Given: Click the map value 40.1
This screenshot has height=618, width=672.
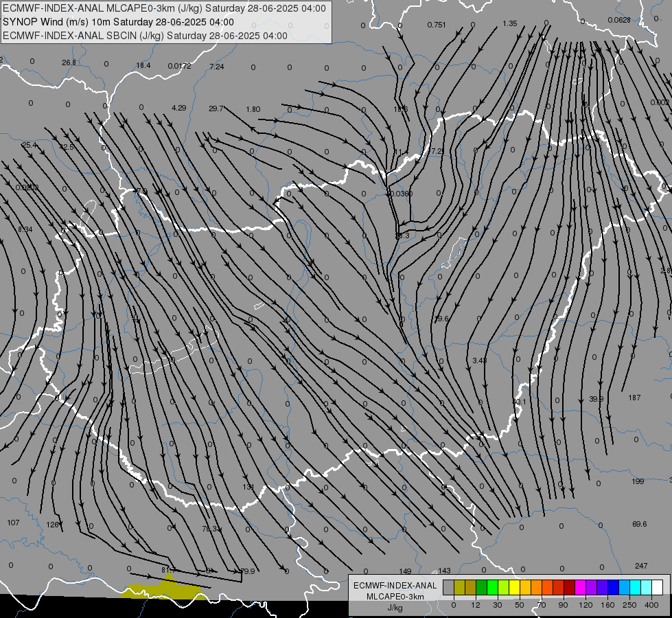Looking at the screenshot, I should [519, 402].
